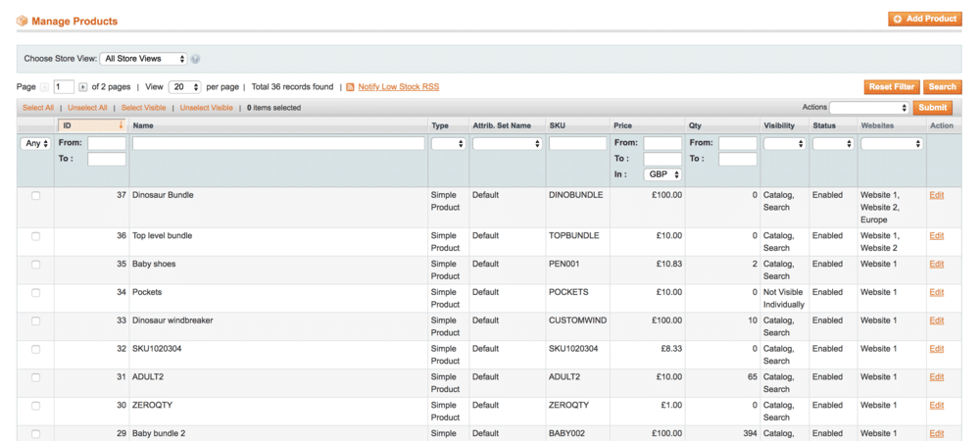
Task: Select the Baby shoes row checkbox
Action: coord(36,265)
